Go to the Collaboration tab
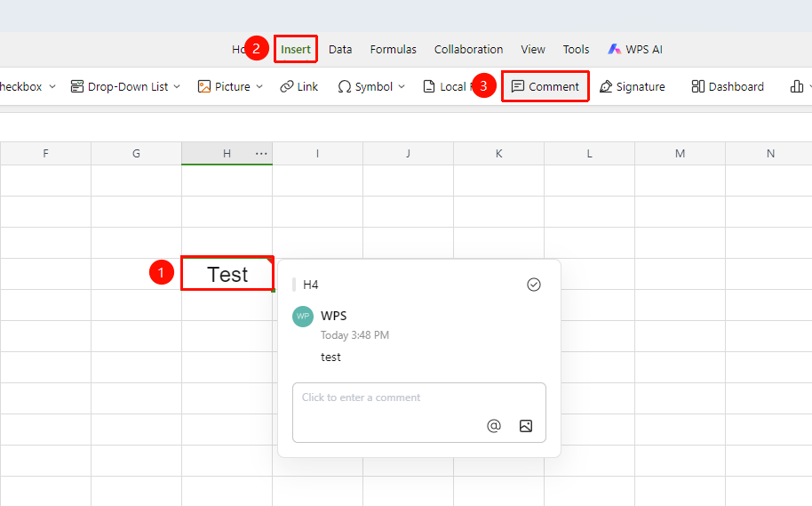Viewport: 812px width, 506px height. (x=468, y=49)
